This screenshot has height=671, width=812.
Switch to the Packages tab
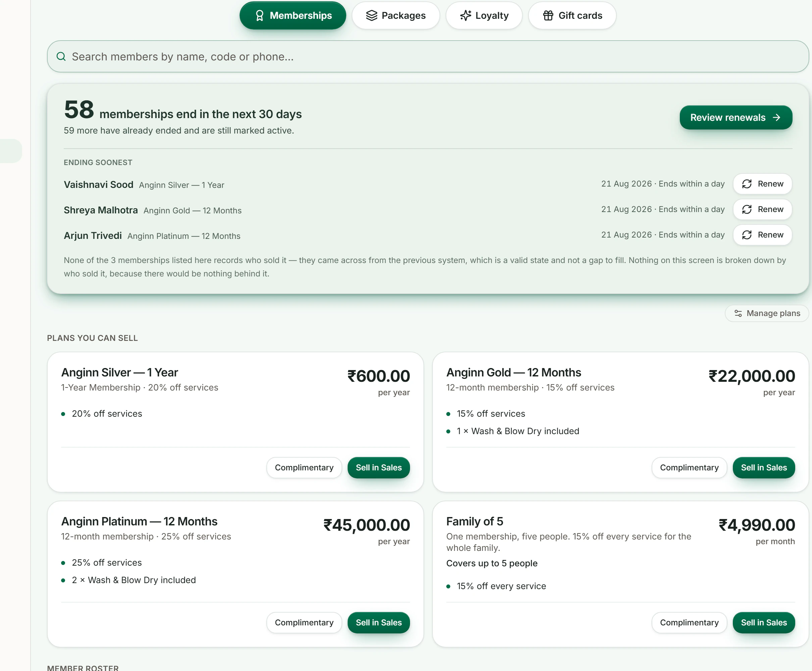point(396,15)
